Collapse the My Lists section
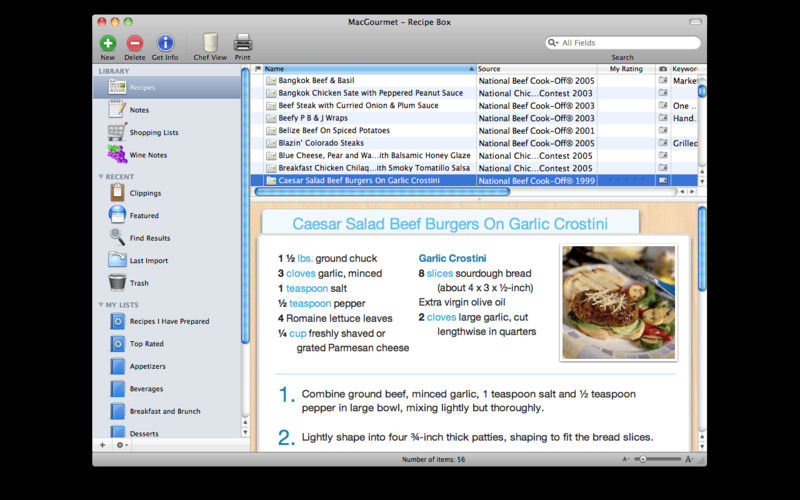The width and height of the screenshot is (800, 500). pos(101,305)
